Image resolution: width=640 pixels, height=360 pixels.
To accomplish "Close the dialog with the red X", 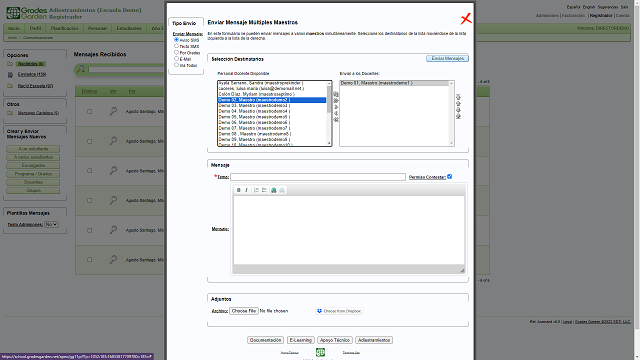I will (x=466, y=19).
